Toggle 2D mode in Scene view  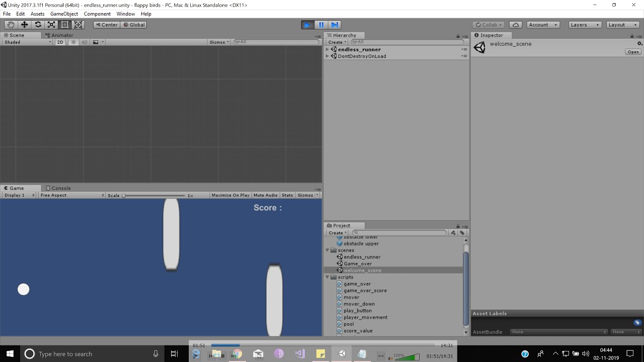(60, 42)
